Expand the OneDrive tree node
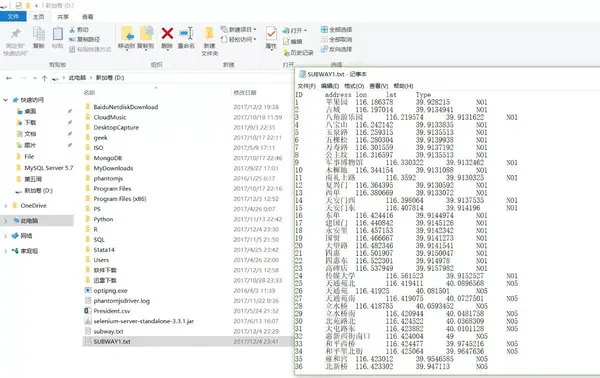Image resolution: width=600 pixels, height=378 pixels. [5, 206]
